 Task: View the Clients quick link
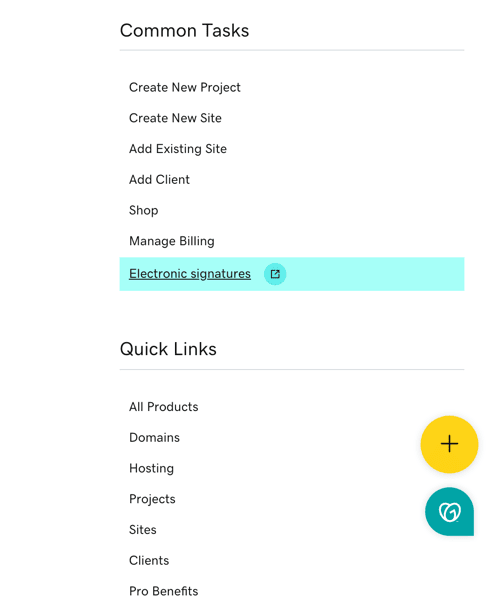click(149, 560)
